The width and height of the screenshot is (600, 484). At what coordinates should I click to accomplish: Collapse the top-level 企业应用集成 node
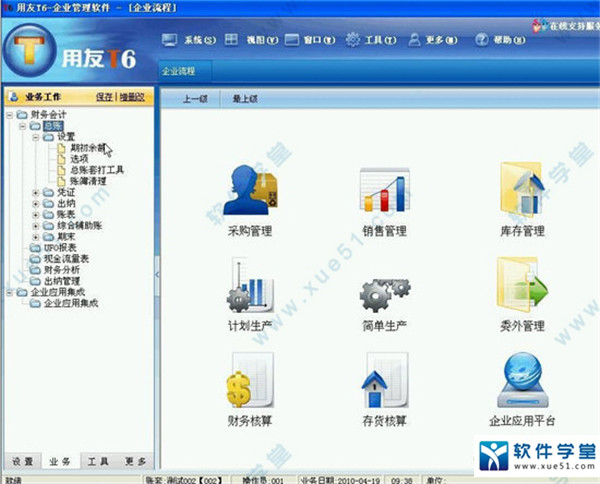10,293
